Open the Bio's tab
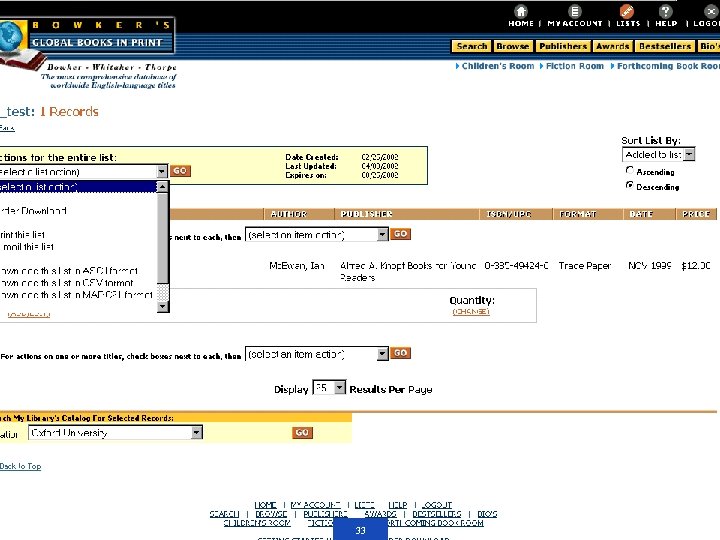This screenshot has width=720, height=540. 709,46
